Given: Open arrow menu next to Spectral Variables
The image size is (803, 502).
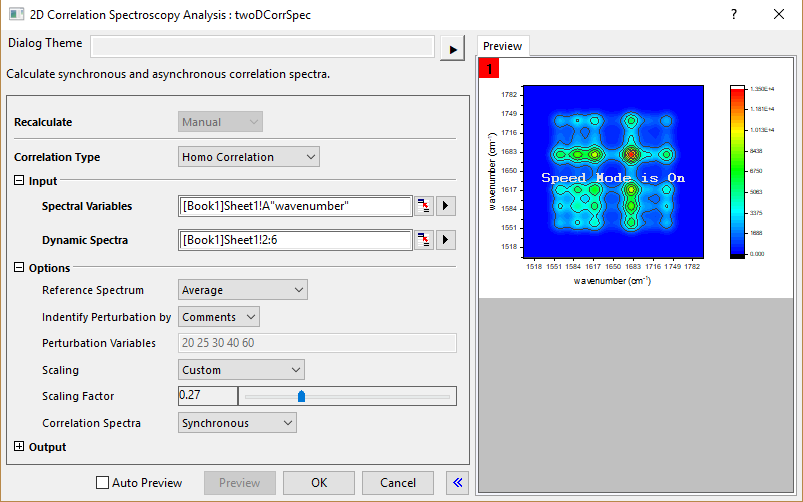Looking at the screenshot, I should tap(446, 206).
